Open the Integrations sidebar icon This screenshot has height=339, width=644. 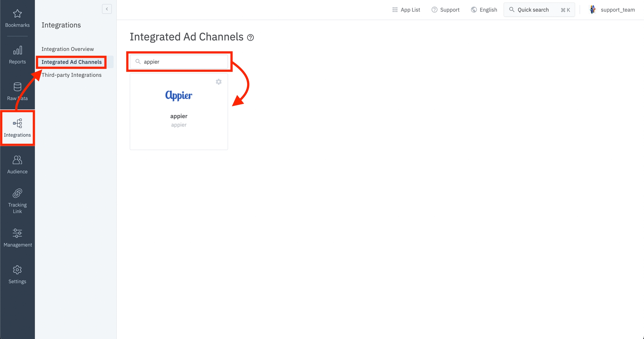click(x=17, y=124)
